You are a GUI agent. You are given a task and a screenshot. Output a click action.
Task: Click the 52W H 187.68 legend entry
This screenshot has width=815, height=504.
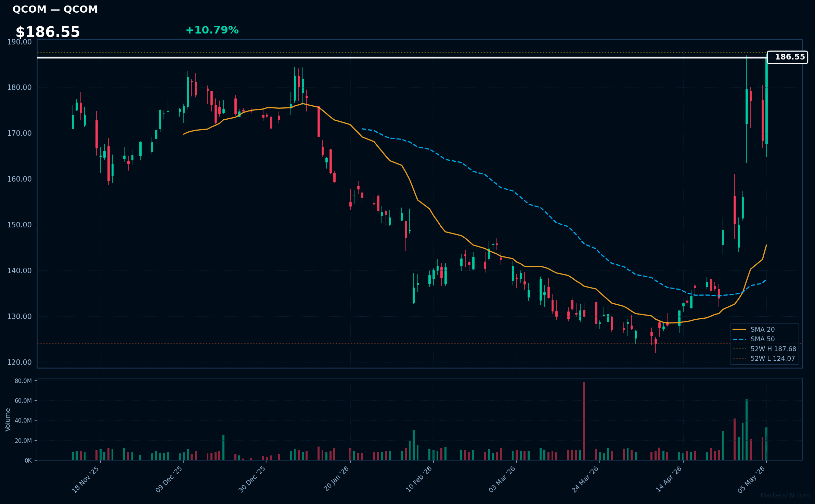pos(764,349)
